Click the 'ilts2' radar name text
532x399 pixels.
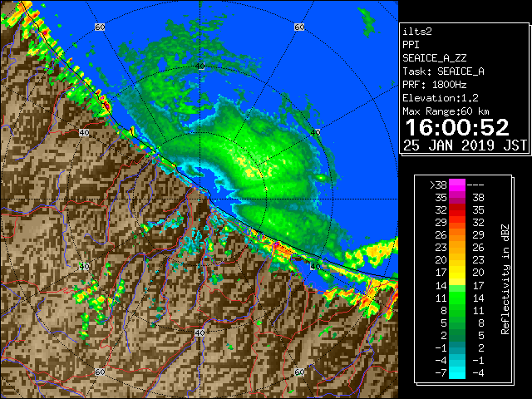417,32
